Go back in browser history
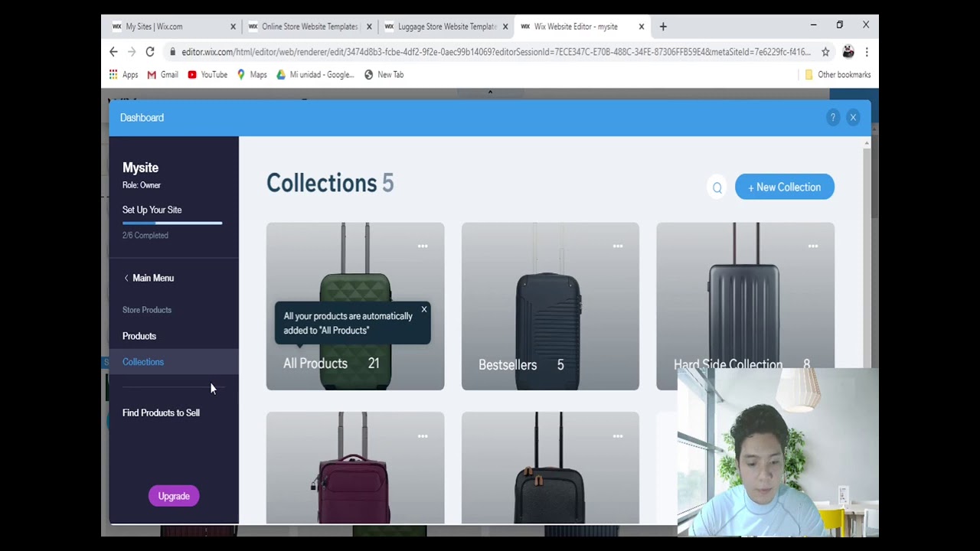 coord(113,52)
